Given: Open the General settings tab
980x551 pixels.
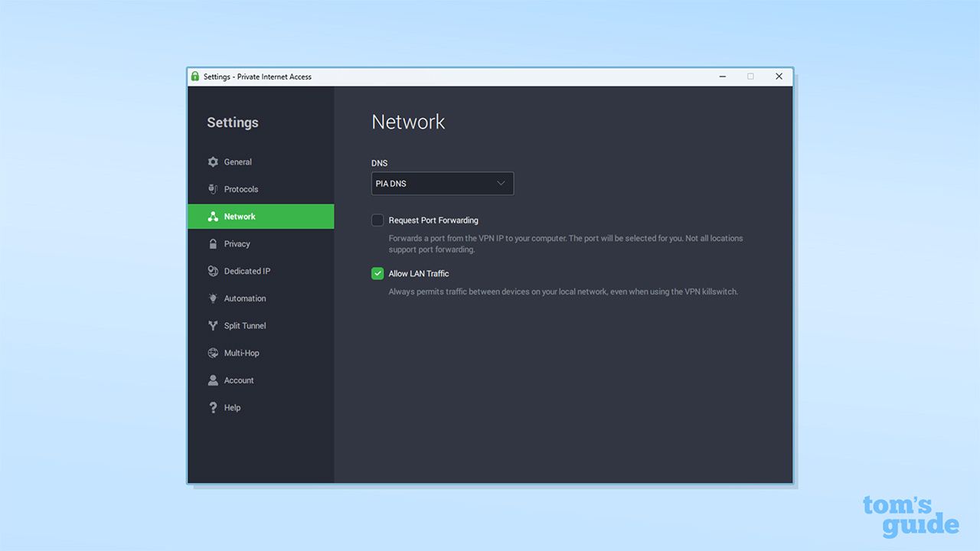Looking at the screenshot, I should pyautogui.click(x=260, y=162).
